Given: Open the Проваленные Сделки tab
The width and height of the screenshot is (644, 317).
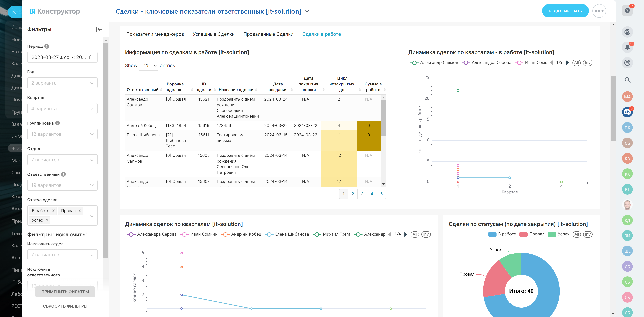Looking at the screenshot, I should (x=268, y=34).
